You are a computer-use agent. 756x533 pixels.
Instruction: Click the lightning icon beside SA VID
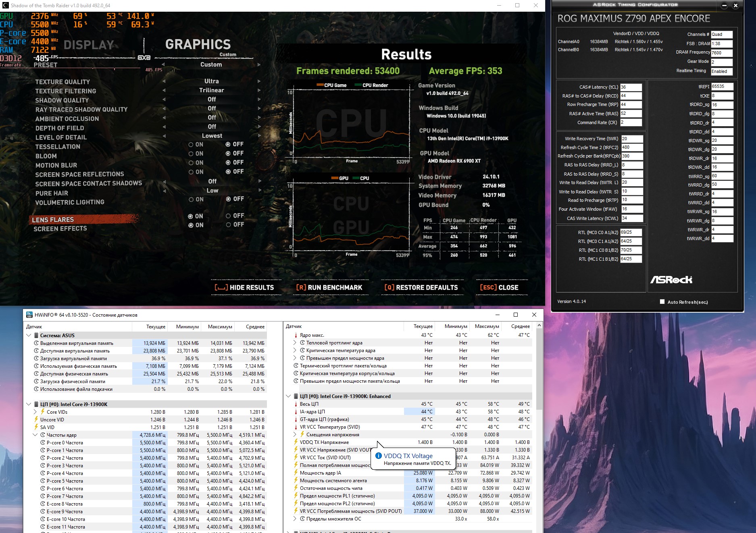click(x=36, y=427)
